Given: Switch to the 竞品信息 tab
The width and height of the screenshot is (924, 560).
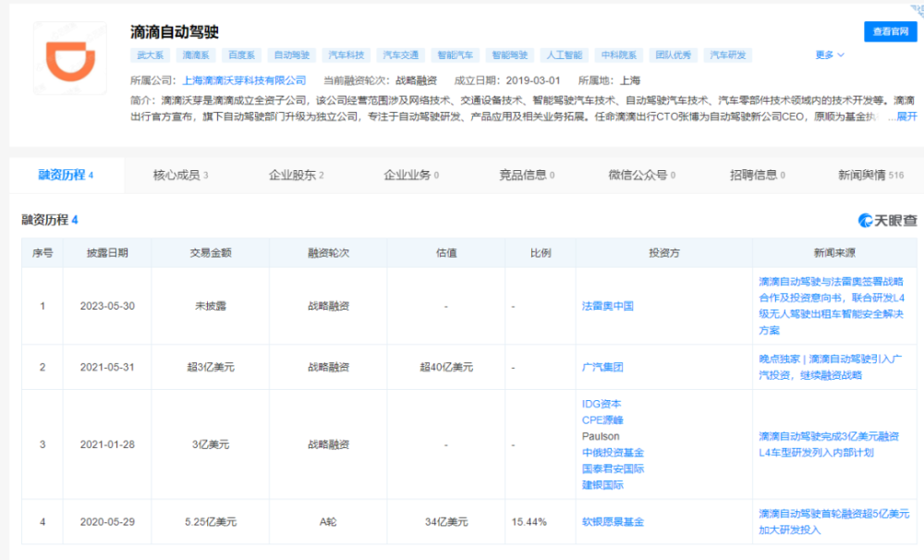Looking at the screenshot, I should point(527,175).
